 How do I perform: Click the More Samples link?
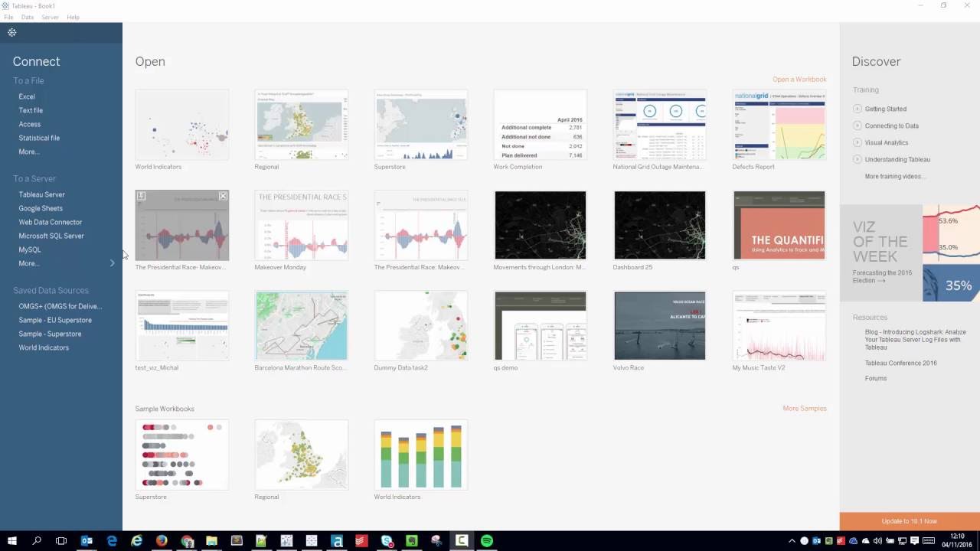tap(805, 408)
